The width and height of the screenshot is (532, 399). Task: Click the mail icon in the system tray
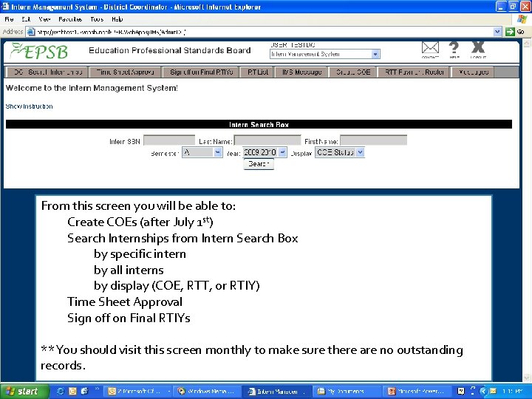493,391
